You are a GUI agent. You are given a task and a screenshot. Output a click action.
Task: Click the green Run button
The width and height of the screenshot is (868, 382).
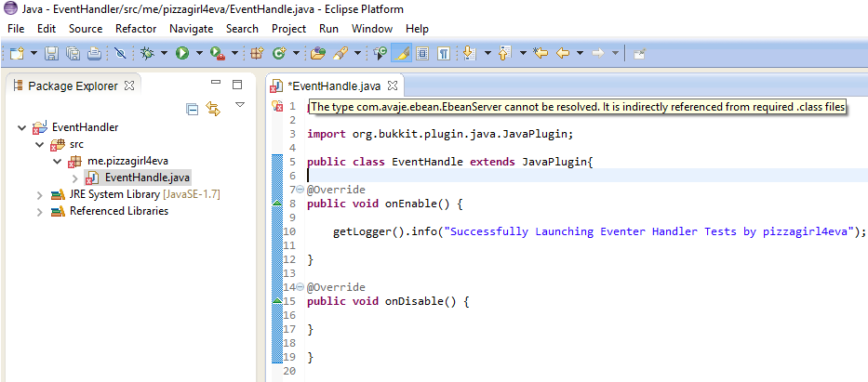(x=182, y=54)
